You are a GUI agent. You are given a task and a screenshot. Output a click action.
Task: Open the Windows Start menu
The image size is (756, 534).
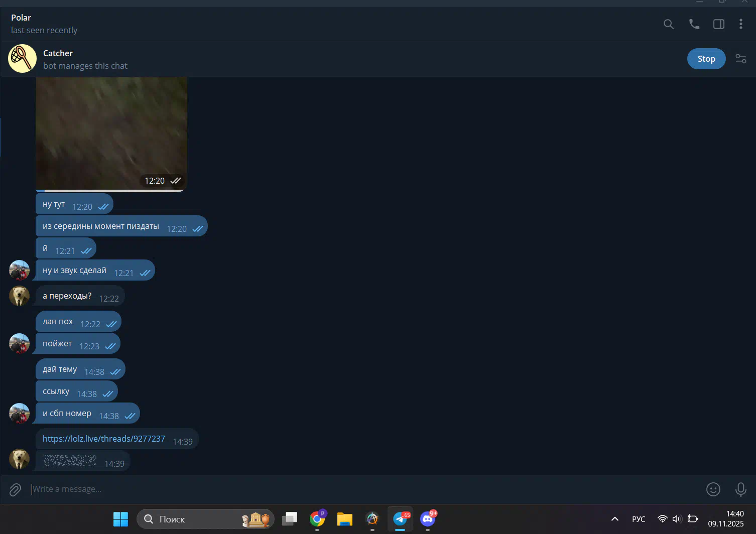click(x=120, y=519)
